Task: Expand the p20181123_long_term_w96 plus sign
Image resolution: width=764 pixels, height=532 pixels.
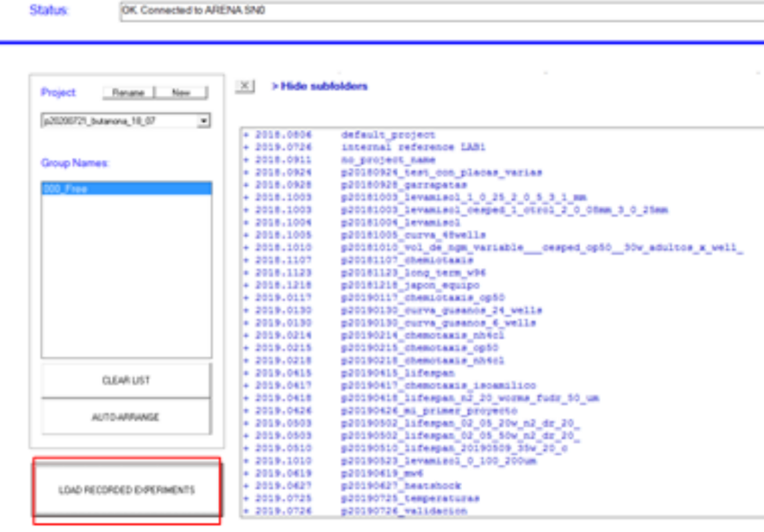Action: point(246,273)
